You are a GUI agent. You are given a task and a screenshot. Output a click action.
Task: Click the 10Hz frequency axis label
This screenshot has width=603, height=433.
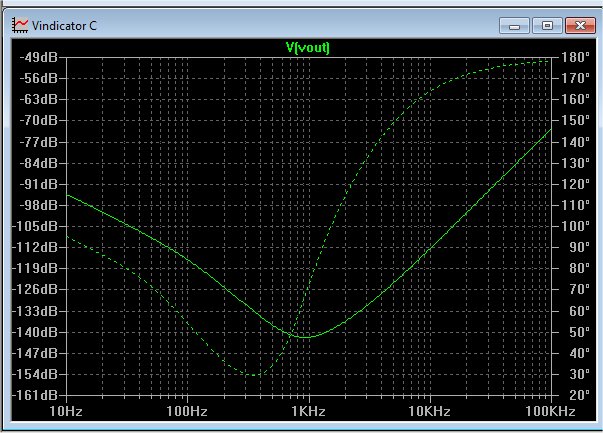[66, 411]
